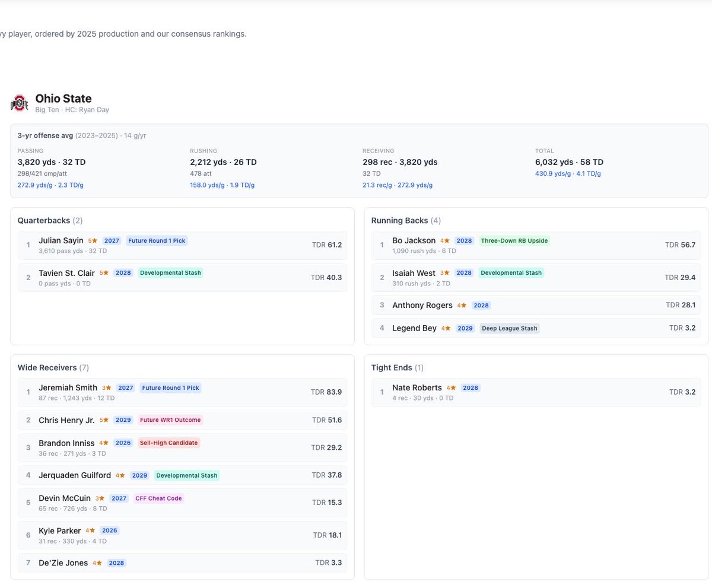
Task: Click Legend Bey's 4-star rating icon
Action: tap(446, 328)
